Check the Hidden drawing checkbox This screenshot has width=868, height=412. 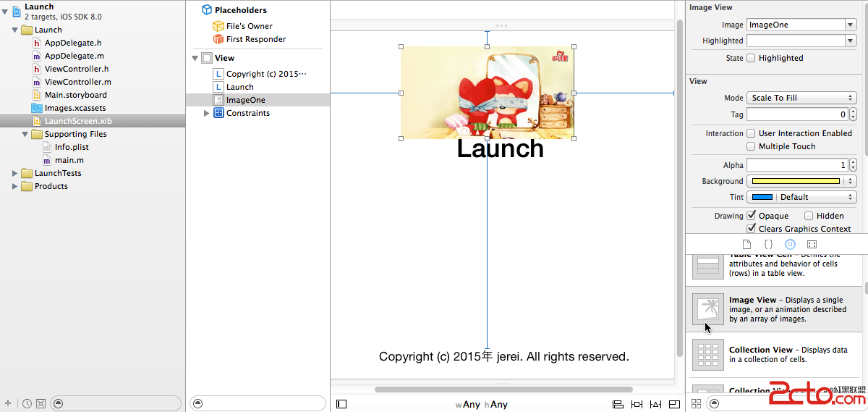(809, 216)
